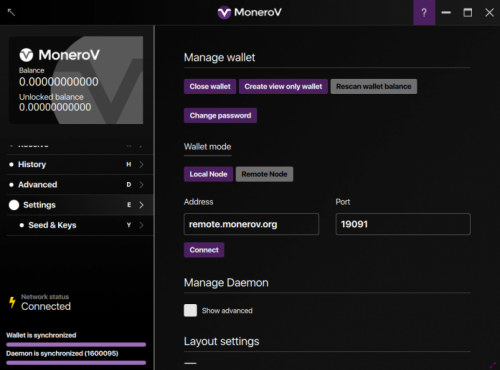Enable the Show advanced checkbox
Image resolution: width=500 pixels, height=370 pixels.
pyautogui.click(x=190, y=310)
